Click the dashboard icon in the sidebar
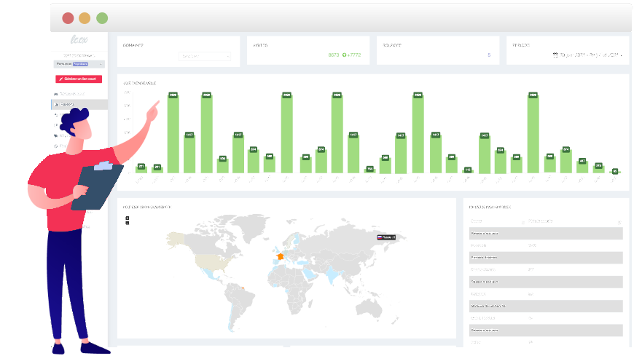Viewport: 634px width, 364px height. click(56, 94)
